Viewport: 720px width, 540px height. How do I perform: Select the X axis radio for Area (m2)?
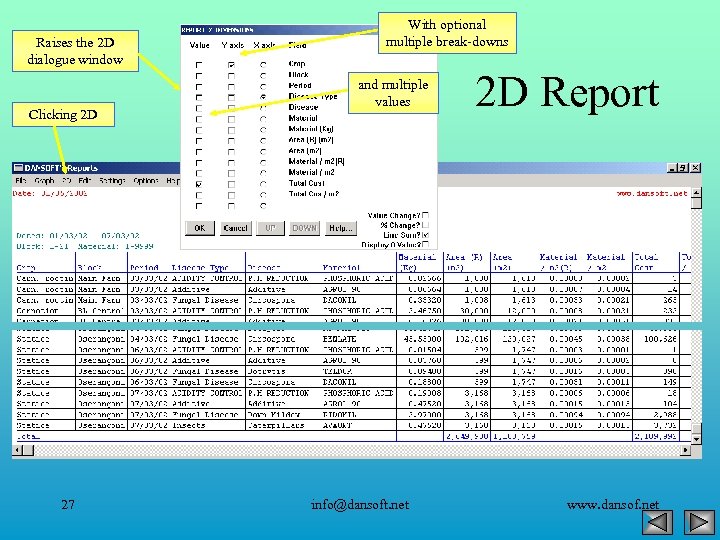(263, 152)
